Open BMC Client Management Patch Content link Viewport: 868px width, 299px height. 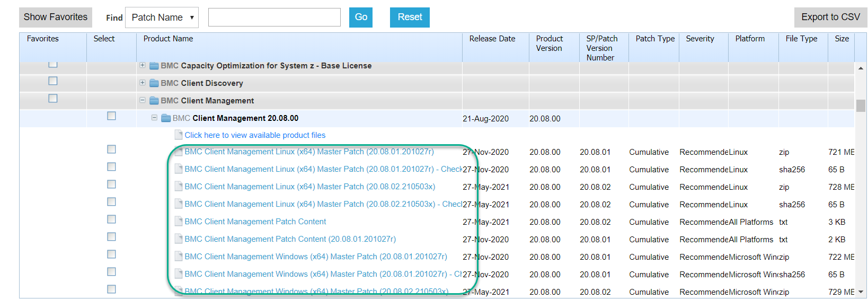click(x=255, y=222)
